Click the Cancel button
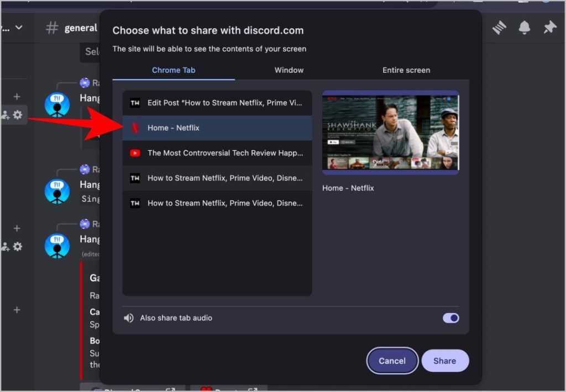Viewport: 566px width, 392px height. pyautogui.click(x=392, y=361)
